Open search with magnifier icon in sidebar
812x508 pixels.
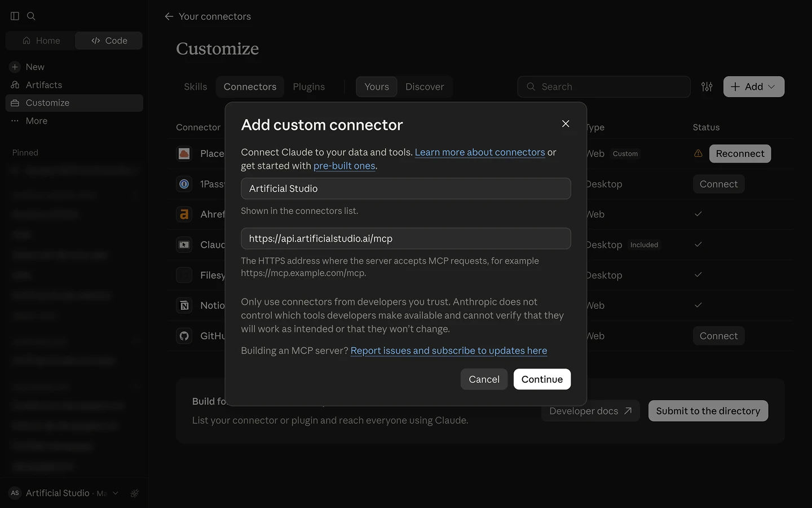click(32, 16)
